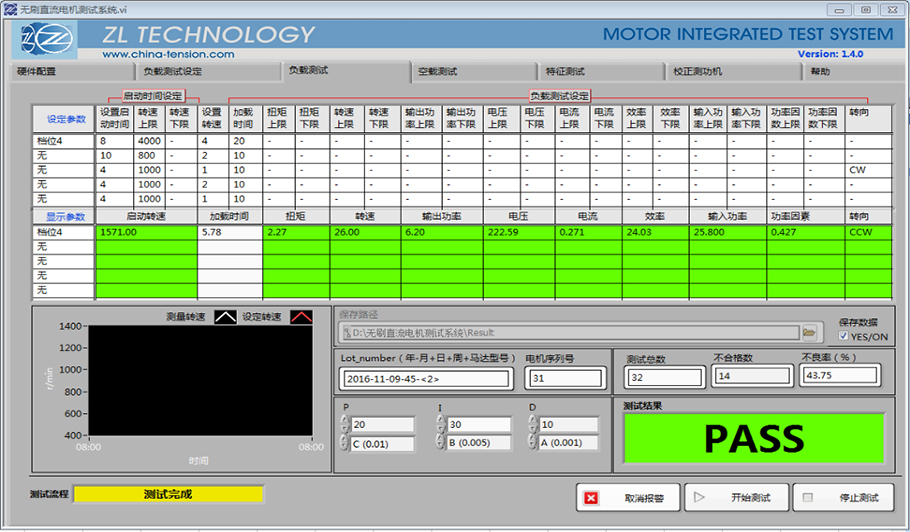Screen dimensions: 910x532
Task: Click the LabVIEW VI icon in title bar
Action: pos(10,8)
